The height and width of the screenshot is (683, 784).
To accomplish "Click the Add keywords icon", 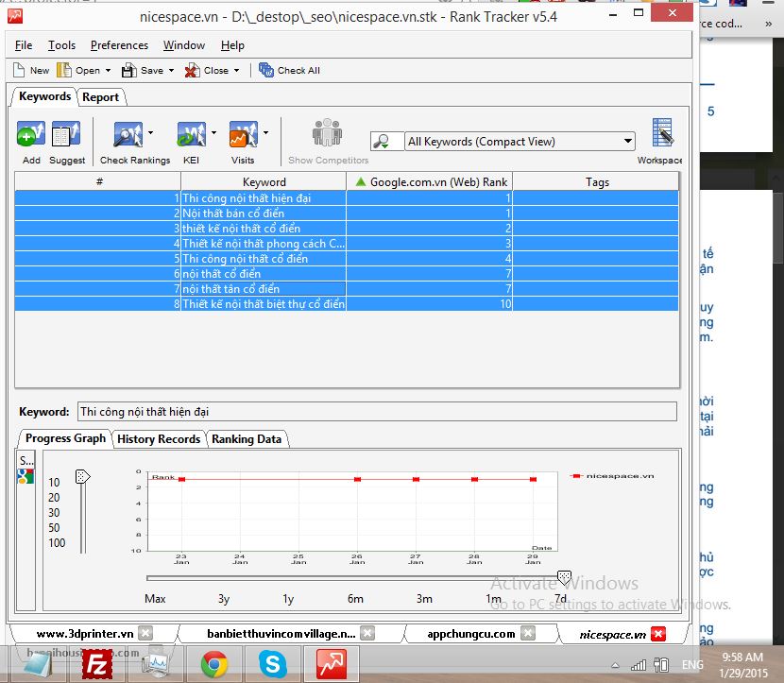I will [x=30, y=134].
